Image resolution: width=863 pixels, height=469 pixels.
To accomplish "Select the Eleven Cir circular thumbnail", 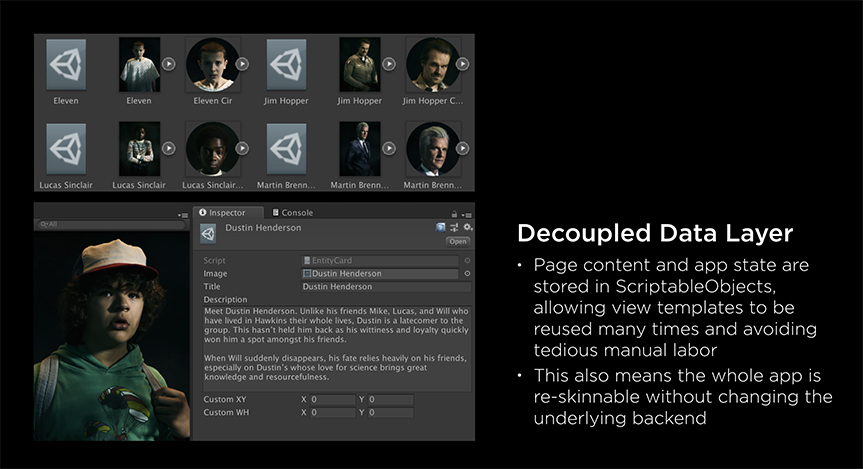I will [x=213, y=64].
